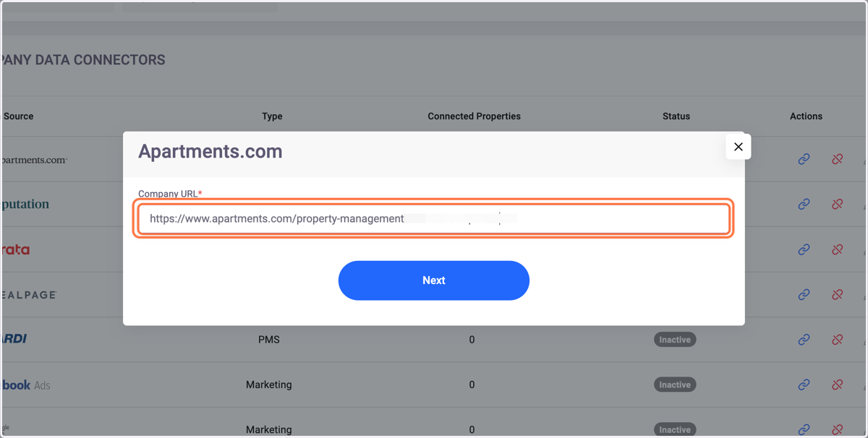Click the Facebook Ads logo in the table
This screenshot has width=868, height=438.
point(26,385)
